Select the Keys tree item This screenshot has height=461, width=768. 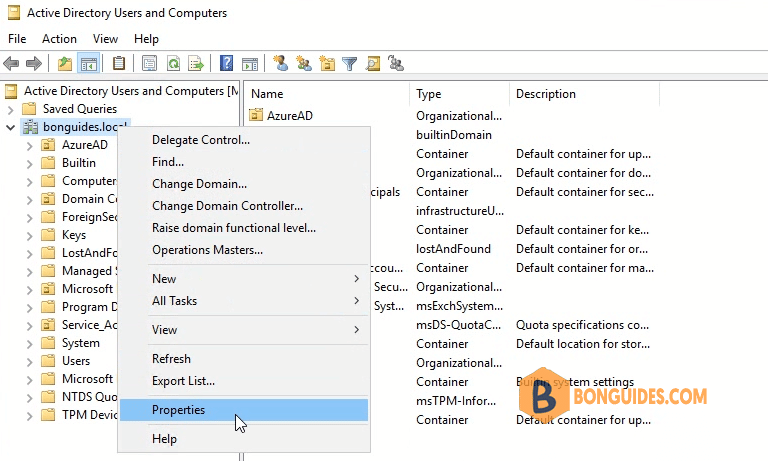point(74,235)
